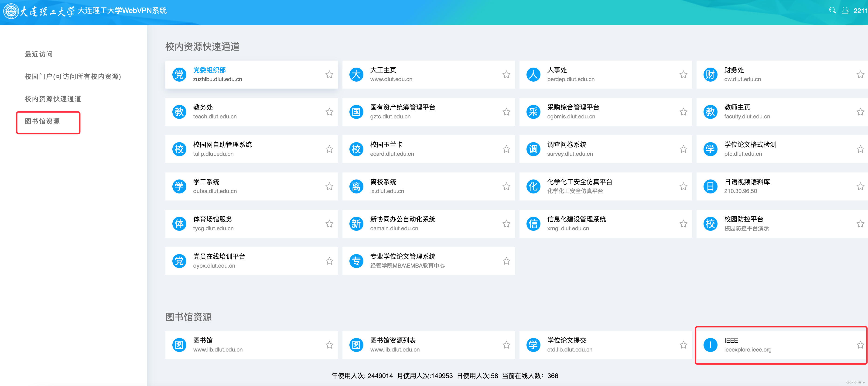Select 校园门户 from the sidebar menu

[x=73, y=76]
